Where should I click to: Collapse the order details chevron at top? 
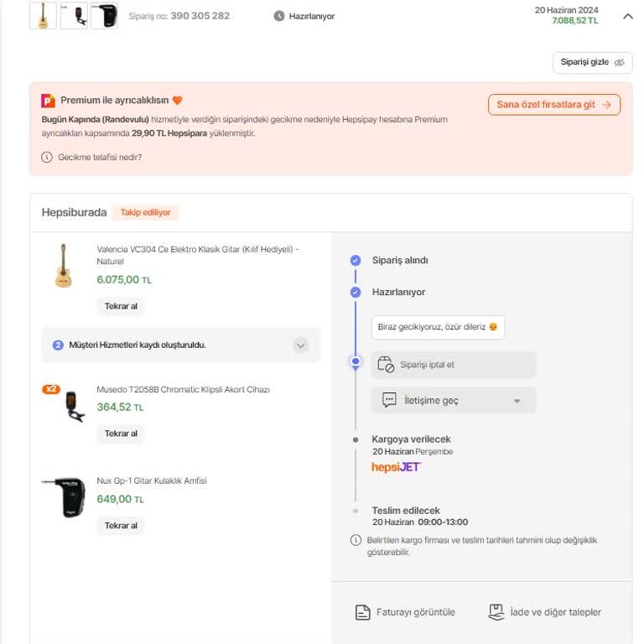tap(628, 16)
